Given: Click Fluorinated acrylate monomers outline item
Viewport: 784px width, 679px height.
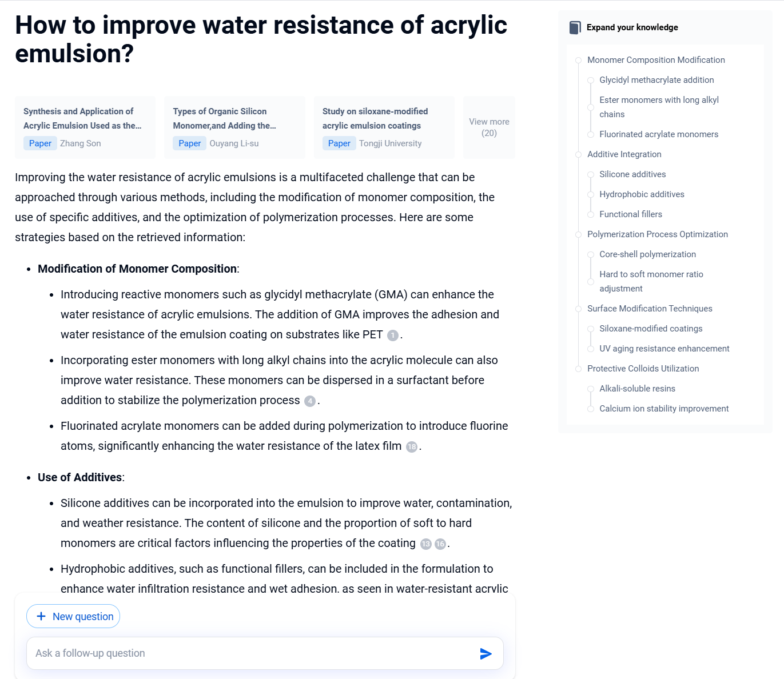Looking at the screenshot, I should pyautogui.click(x=658, y=134).
